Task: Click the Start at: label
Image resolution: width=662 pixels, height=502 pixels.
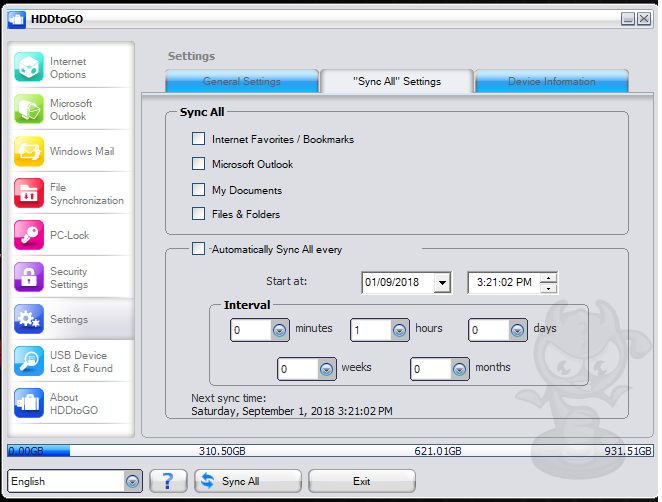Action: pos(286,281)
